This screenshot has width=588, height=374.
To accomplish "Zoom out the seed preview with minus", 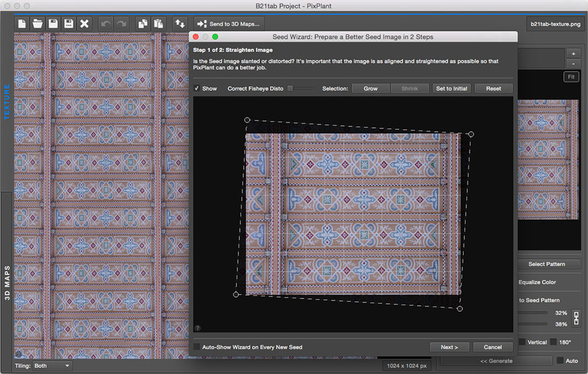I will click(x=573, y=64).
